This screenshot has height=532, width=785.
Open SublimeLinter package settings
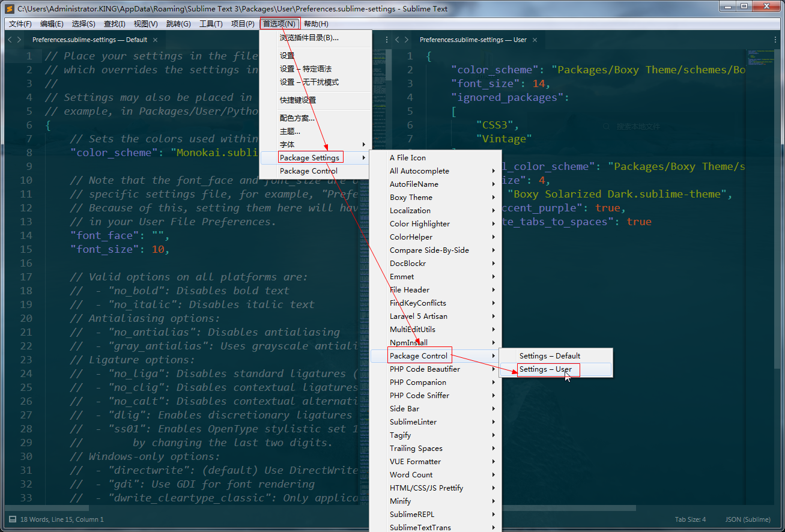point(434,422)
